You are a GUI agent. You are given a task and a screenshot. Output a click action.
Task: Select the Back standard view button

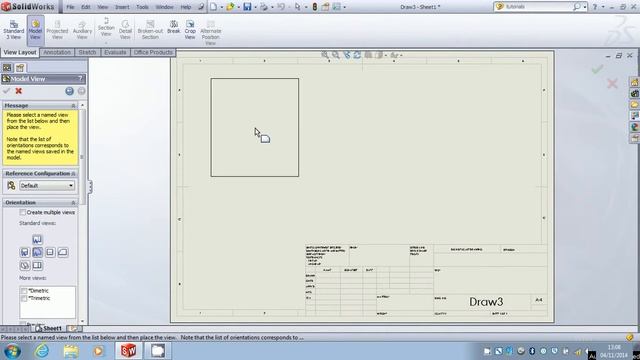click(62, 252)
